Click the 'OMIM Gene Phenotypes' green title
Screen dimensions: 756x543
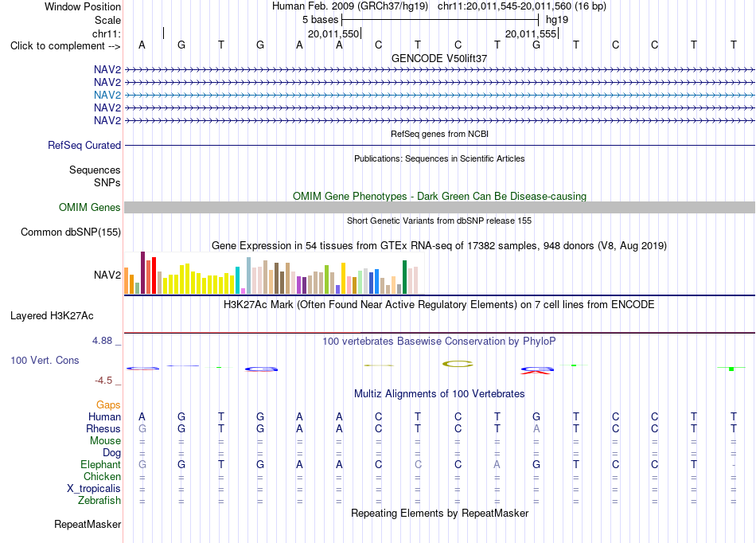click(439, 197)
